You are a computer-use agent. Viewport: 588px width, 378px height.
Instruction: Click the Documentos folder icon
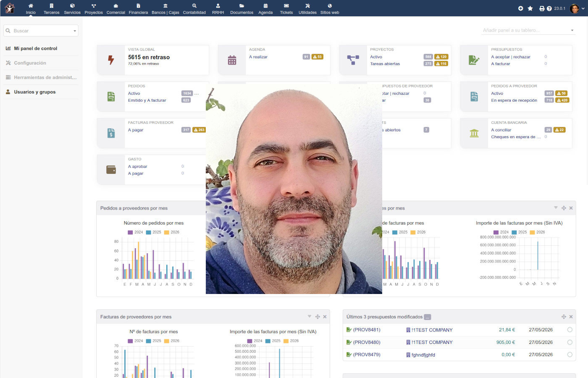(242, 6)
